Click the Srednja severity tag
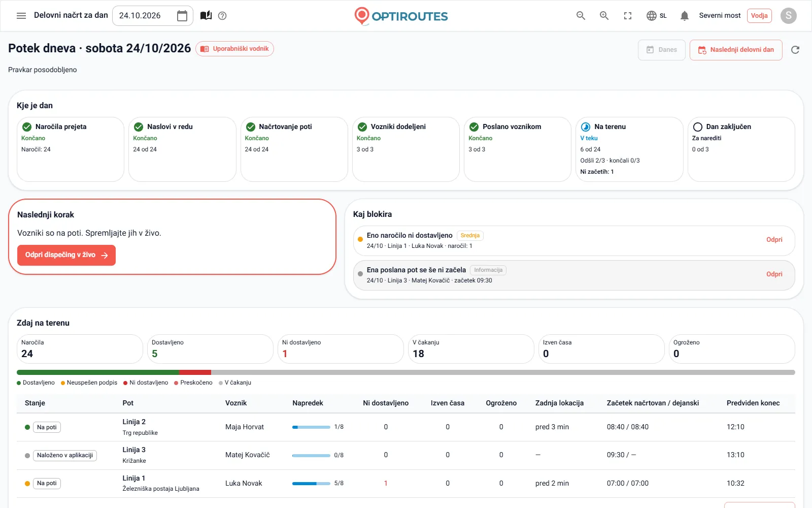 [470, 236]
